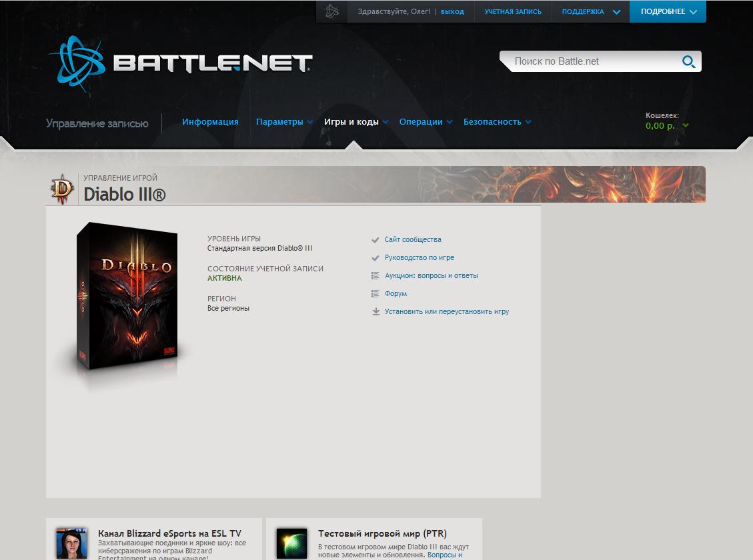The image size is (753, 560).
Task: Click the Battle.net logo
Action: (x=181, y=63)
